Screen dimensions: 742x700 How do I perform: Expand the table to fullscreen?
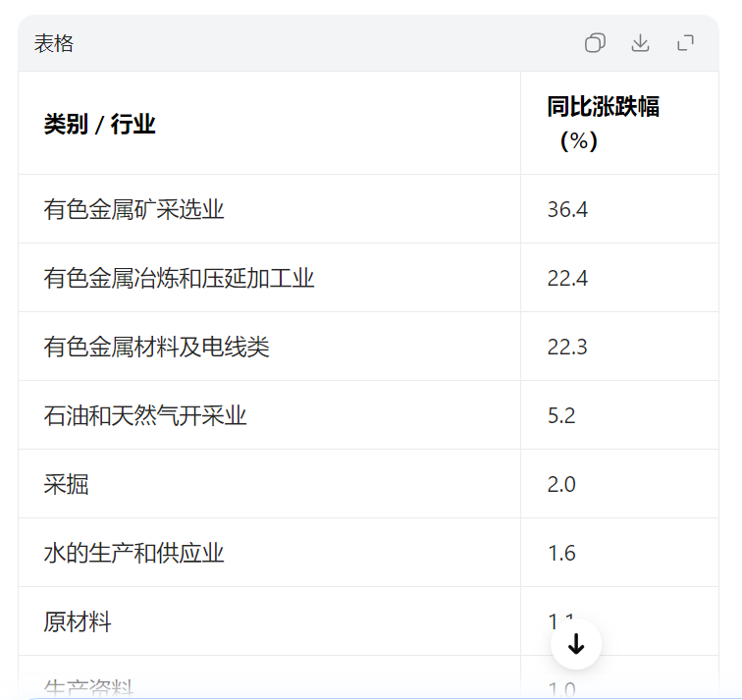click(x=685, y=43)
